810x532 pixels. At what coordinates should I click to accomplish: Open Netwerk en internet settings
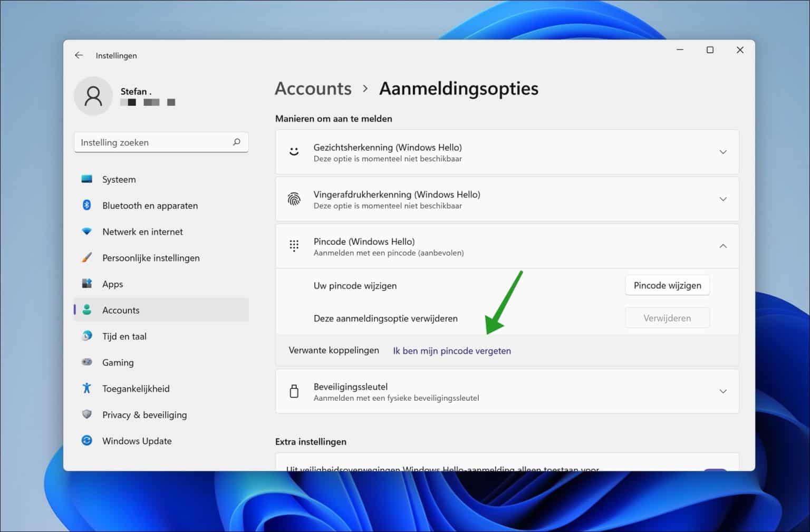(142, 231)
